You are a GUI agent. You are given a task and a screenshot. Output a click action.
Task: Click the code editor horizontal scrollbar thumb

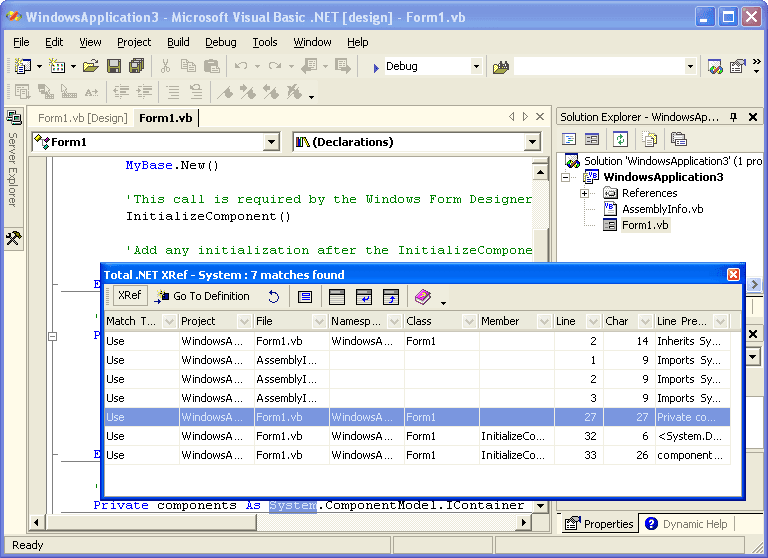click(x=150, y=522)
